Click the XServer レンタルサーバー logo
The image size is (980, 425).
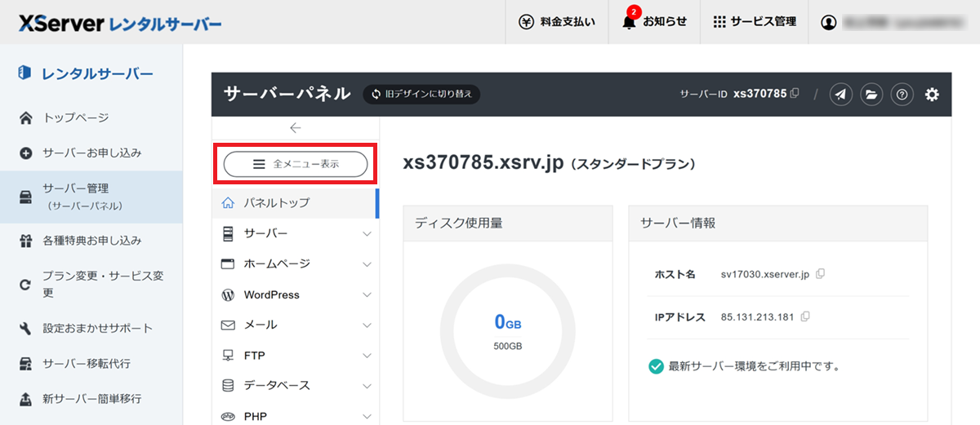[119, 23]
